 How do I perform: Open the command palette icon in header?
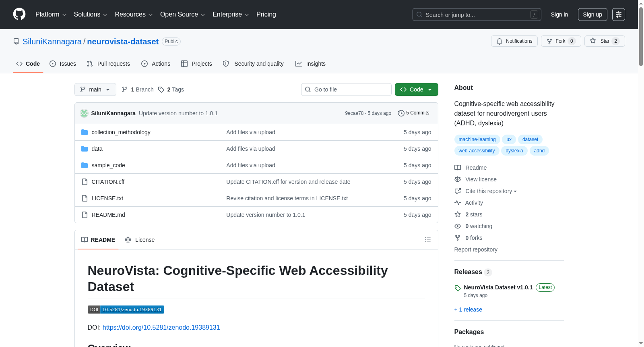point(618,15)
